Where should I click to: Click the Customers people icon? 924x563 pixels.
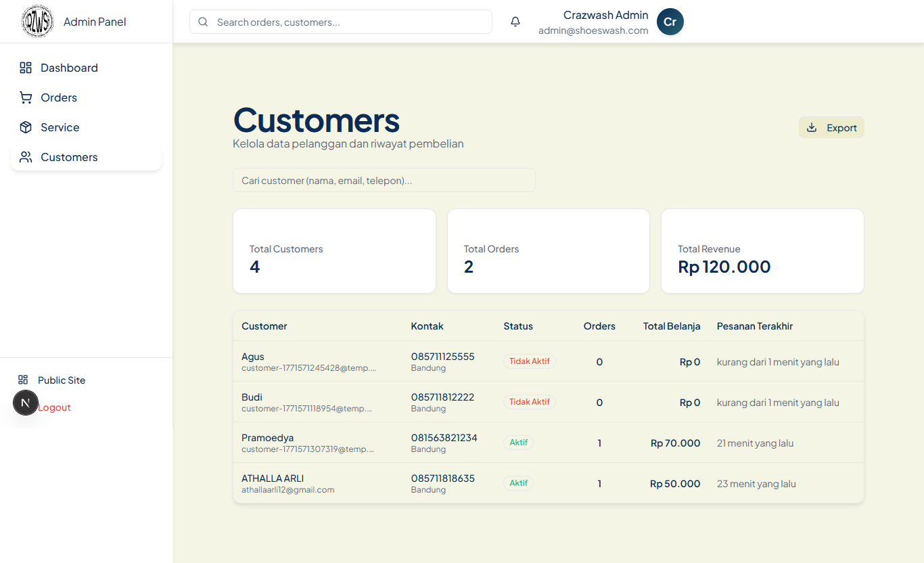26,157
